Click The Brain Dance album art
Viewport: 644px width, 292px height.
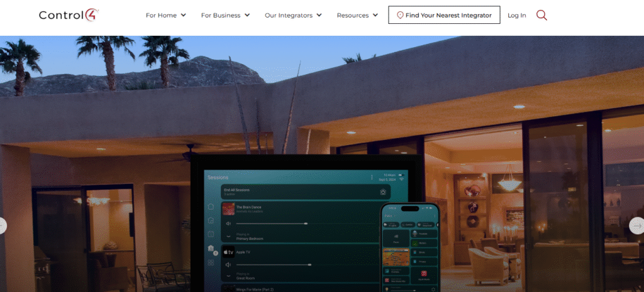point(228,209)
